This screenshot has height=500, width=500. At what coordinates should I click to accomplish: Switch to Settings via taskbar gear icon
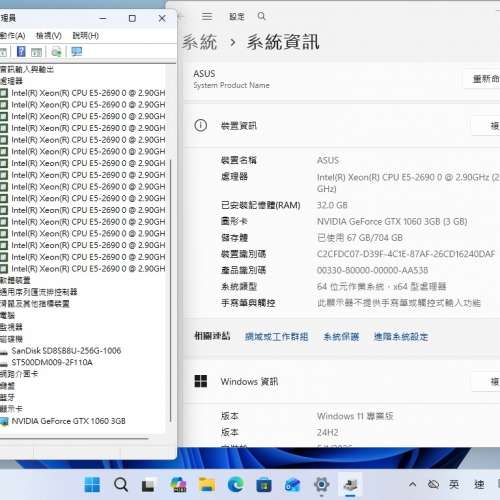322,484
